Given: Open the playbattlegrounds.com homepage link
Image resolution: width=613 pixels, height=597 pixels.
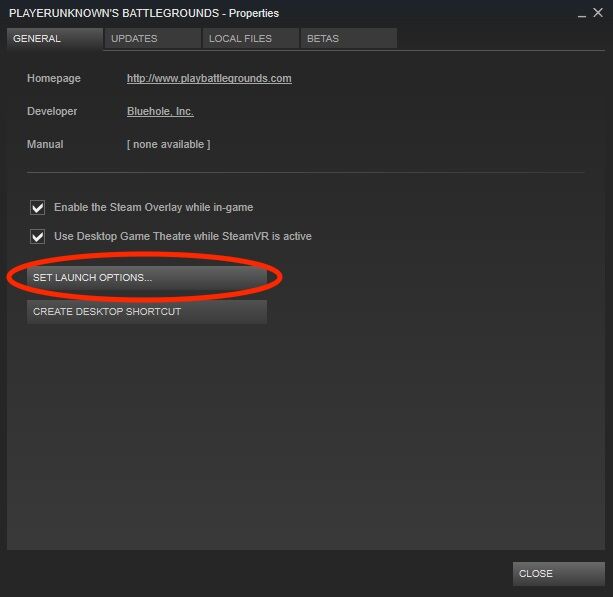Looking at the screenshot, I should pos(209,78).
